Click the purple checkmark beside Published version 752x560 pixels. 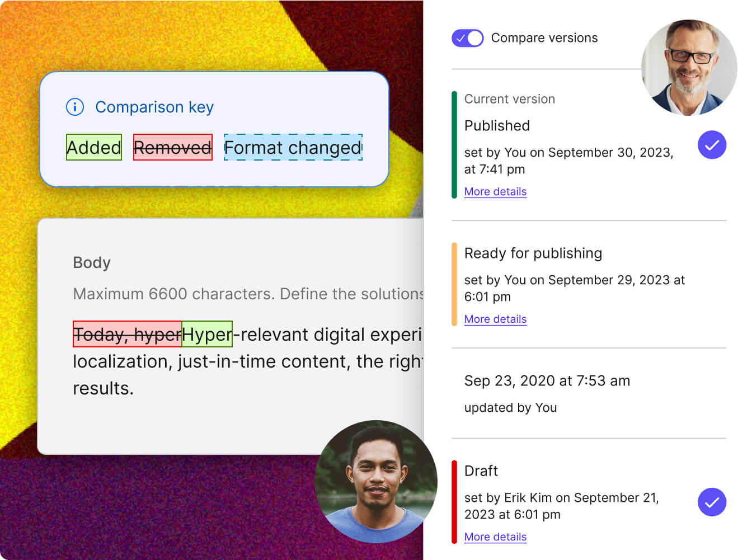712,145
